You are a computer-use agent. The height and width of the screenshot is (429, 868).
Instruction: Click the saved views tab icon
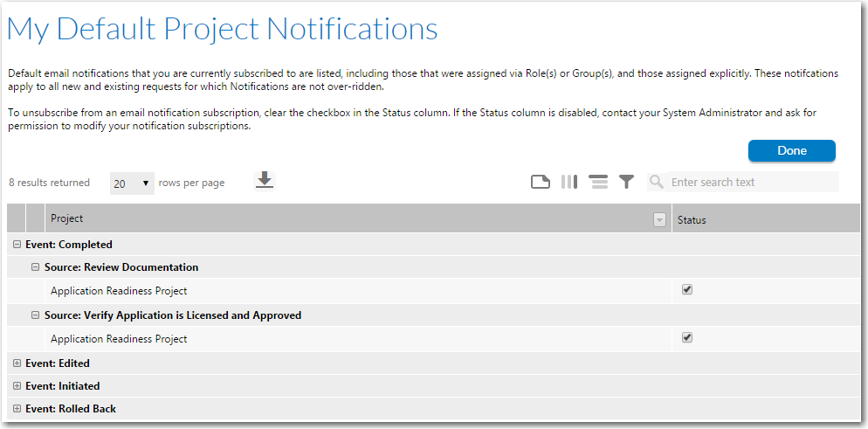click(541, 182)
